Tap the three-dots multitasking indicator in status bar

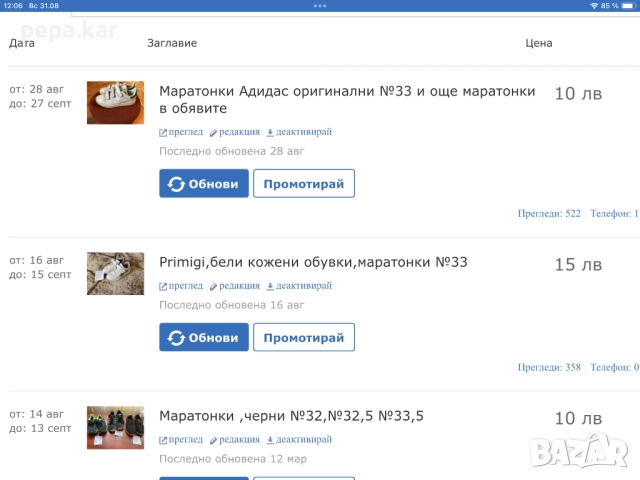point(320,6)
